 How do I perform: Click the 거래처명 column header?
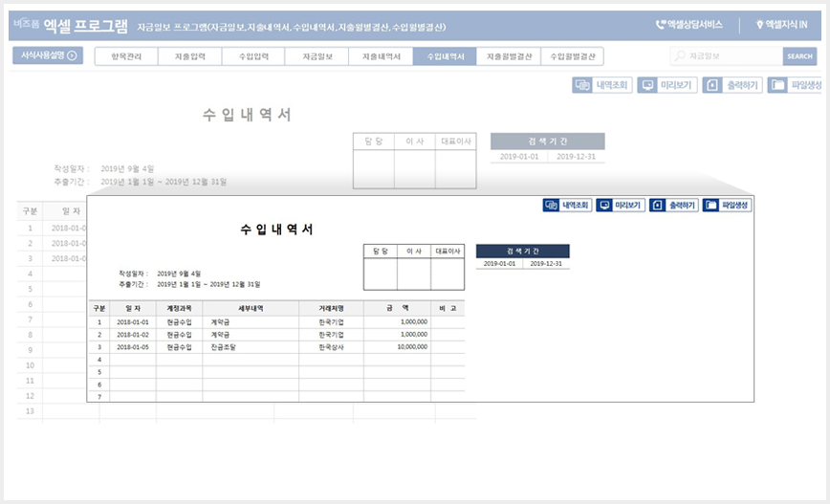coord(331,308)
